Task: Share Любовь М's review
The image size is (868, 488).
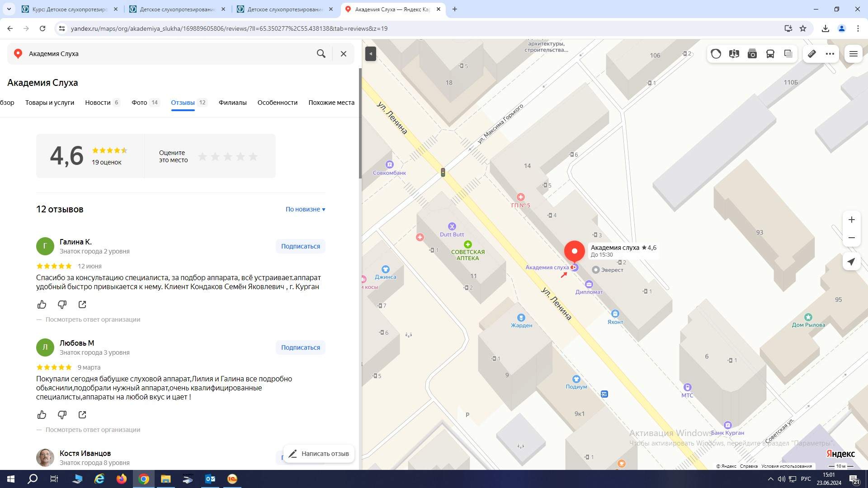Action: click(82, 415)
